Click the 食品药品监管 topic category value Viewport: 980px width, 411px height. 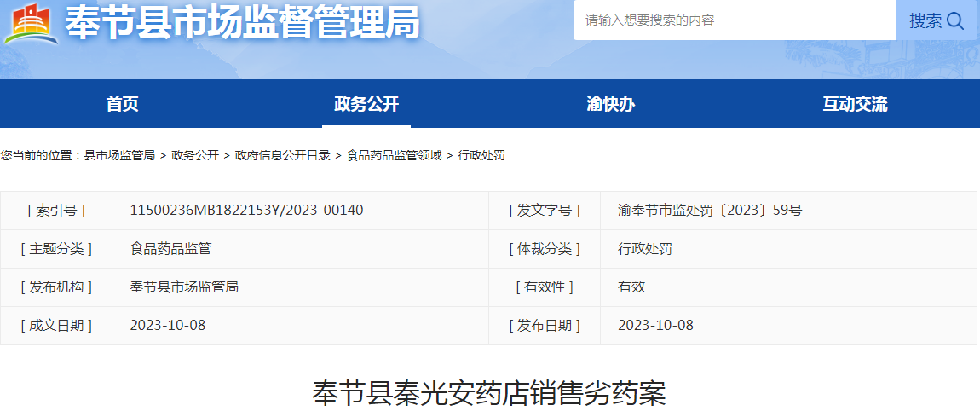[x=170, y=248]
